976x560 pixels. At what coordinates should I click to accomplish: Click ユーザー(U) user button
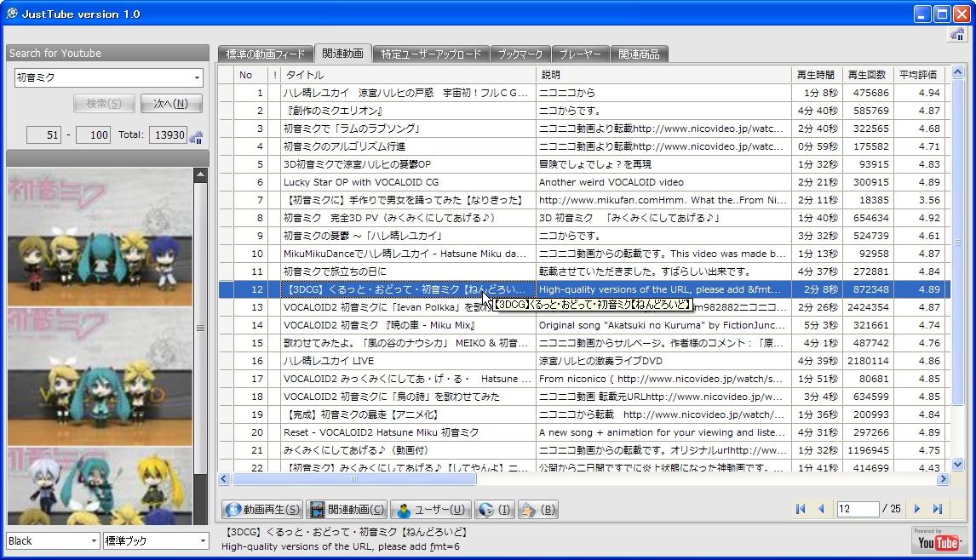[431, 510]
